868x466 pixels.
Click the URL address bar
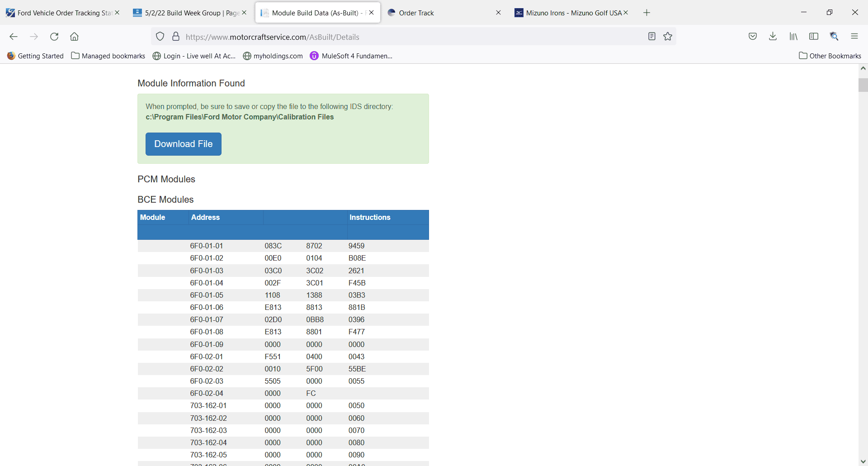[414, 37]
